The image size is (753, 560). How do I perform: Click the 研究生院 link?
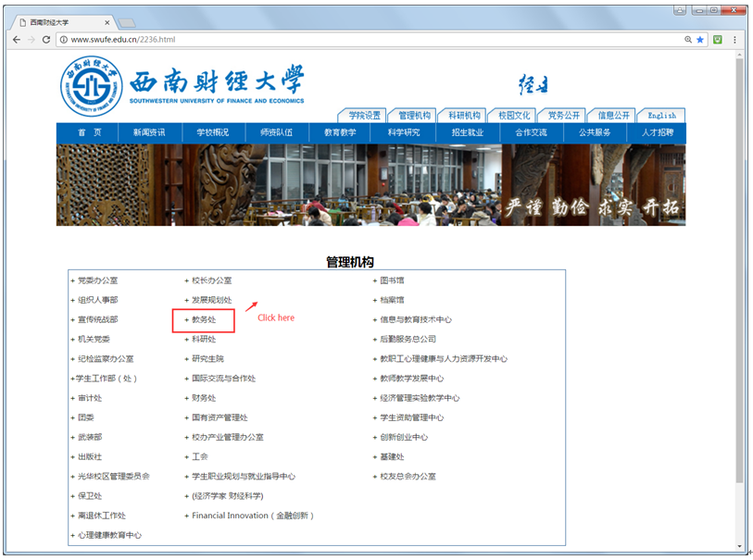207,358
